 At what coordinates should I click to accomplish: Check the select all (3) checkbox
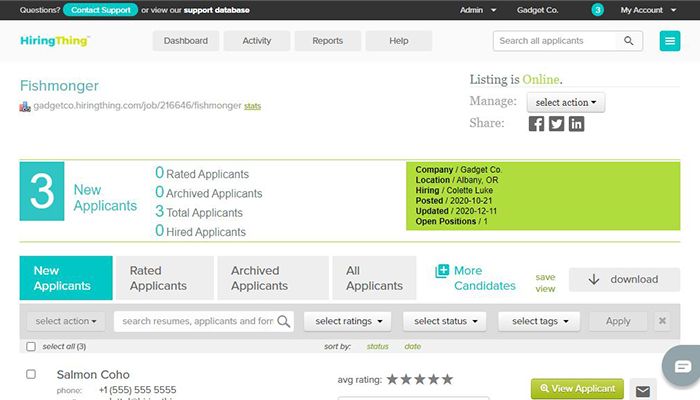[31, 346]
